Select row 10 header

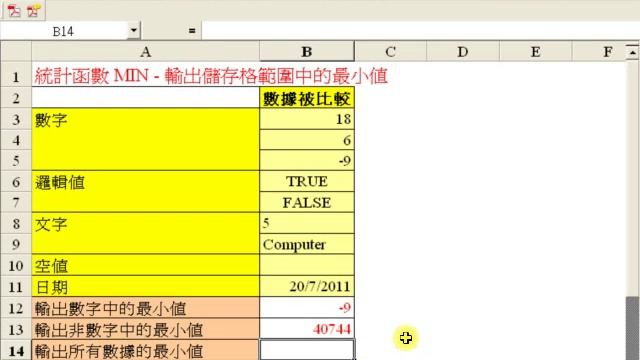coord(16,265)
